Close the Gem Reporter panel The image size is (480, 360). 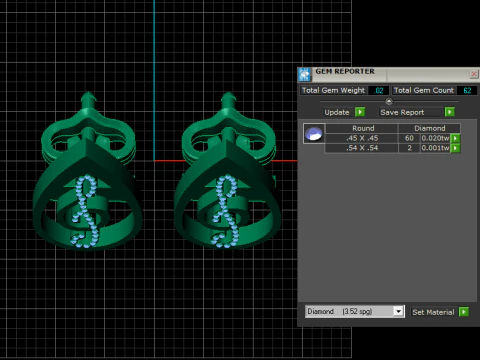(474, 74)
